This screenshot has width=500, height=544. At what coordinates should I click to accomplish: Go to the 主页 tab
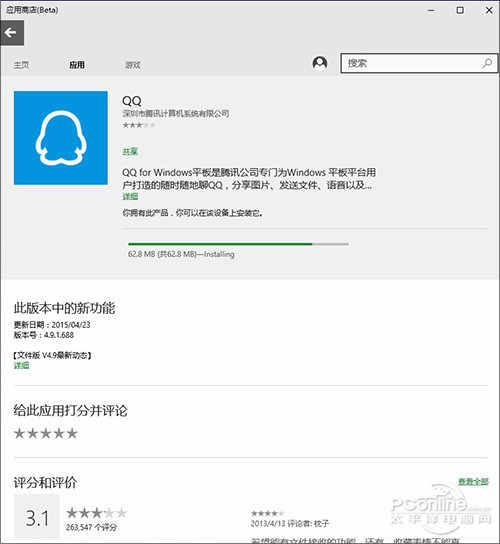pyautogui.click(x=21, y=65)
